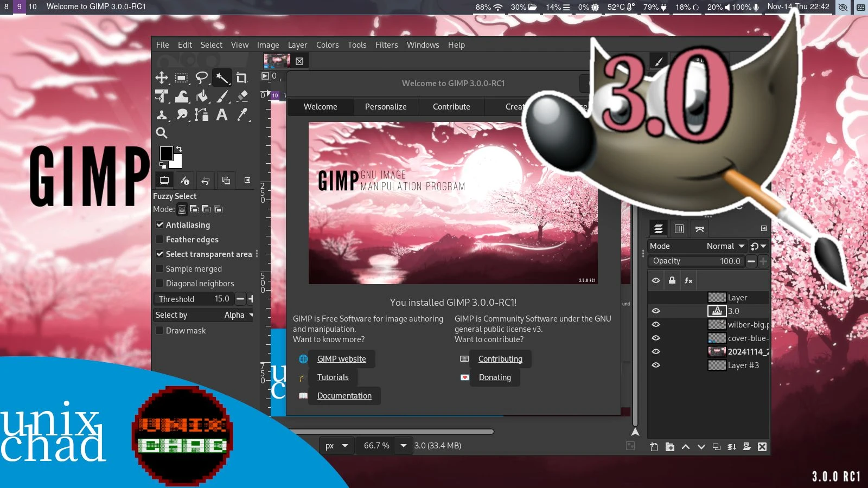Open the px unit dropdown
This screenshot has height=488, width=868.
[336, 446]
